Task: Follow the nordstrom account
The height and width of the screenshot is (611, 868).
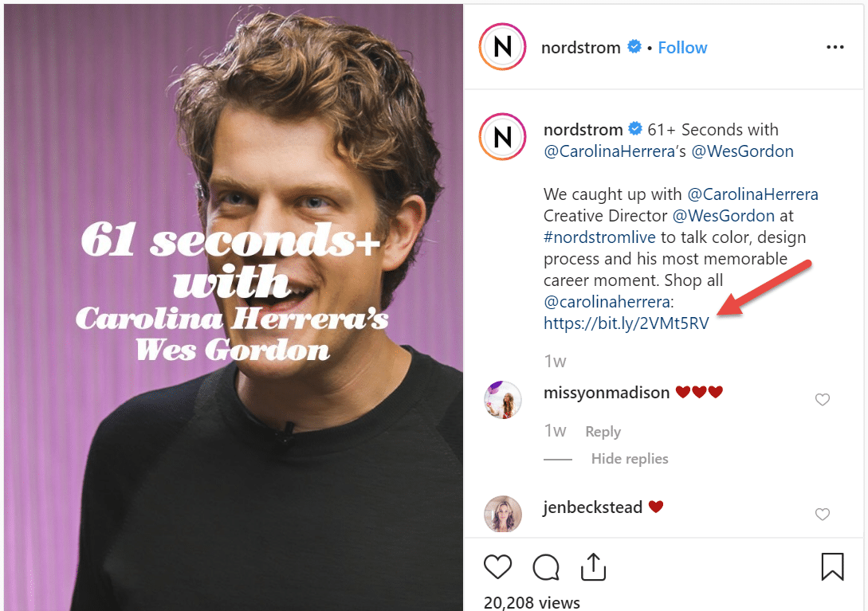Action: coord(682,48)
